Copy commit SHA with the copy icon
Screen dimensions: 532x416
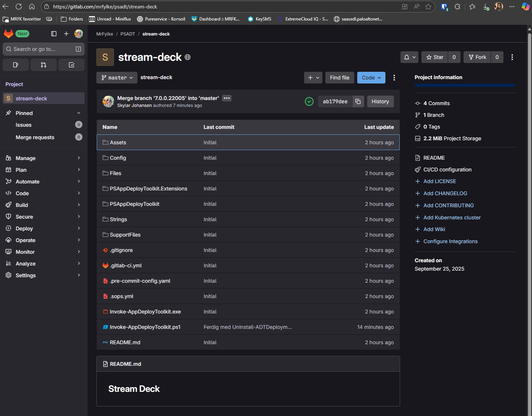click(358, 101)
